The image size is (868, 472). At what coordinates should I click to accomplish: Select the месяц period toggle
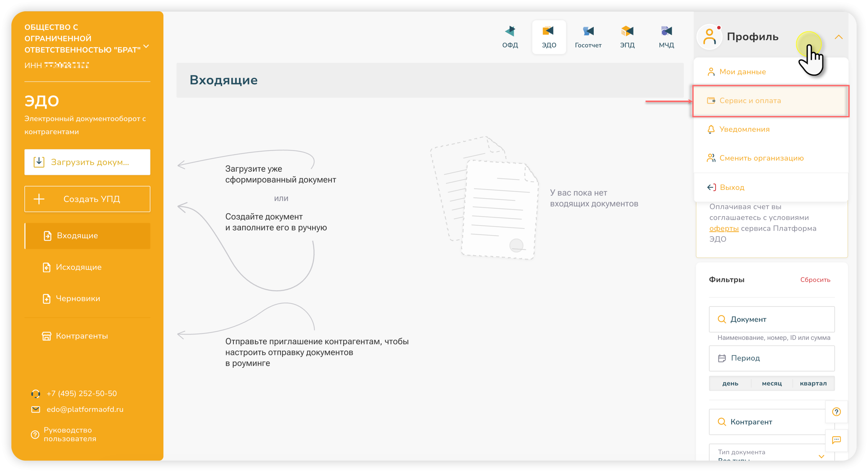[x=772, y=384]
